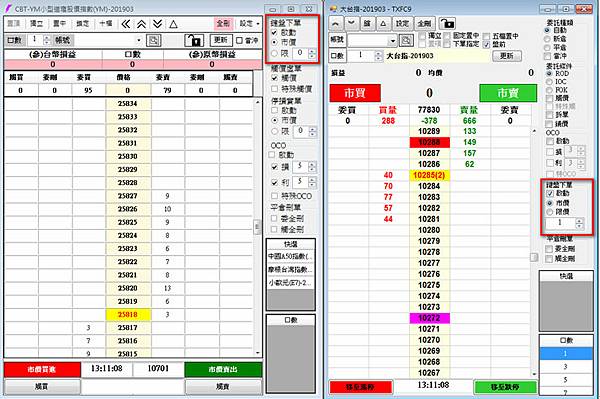Click 移至跌停 green button in TXFC9 window
The image size is (600, 399).
(x=505, y=387)
